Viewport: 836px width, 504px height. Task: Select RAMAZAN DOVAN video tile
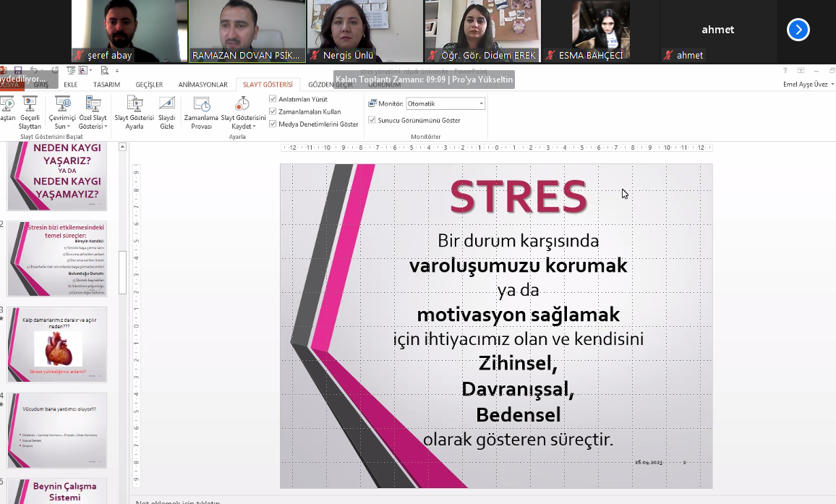247,31
